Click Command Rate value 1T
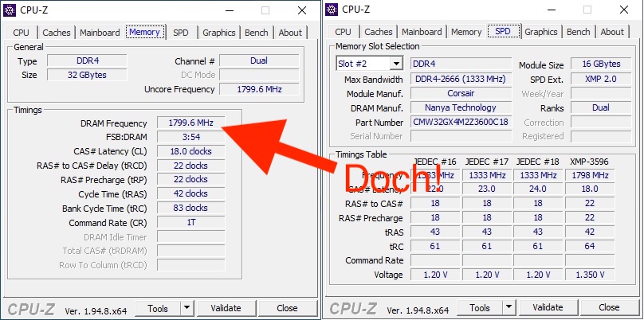Screen dimensions: 644x320 [191, 222]
